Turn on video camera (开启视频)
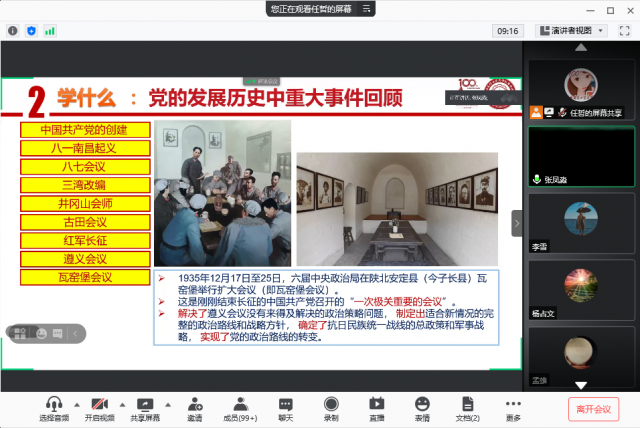Image resolution: width=640 pixels, height=428 pixels. coord(99,405)
